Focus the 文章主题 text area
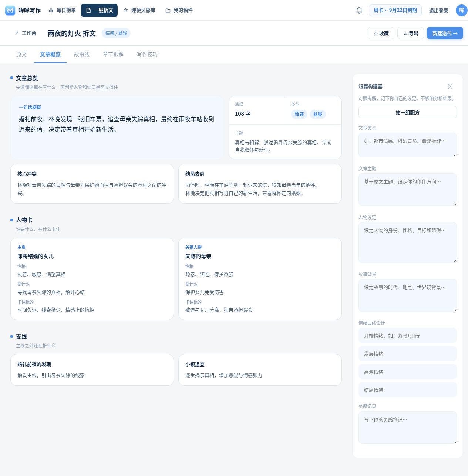This screenshot has width=468, height=476. tap(408, 190)
